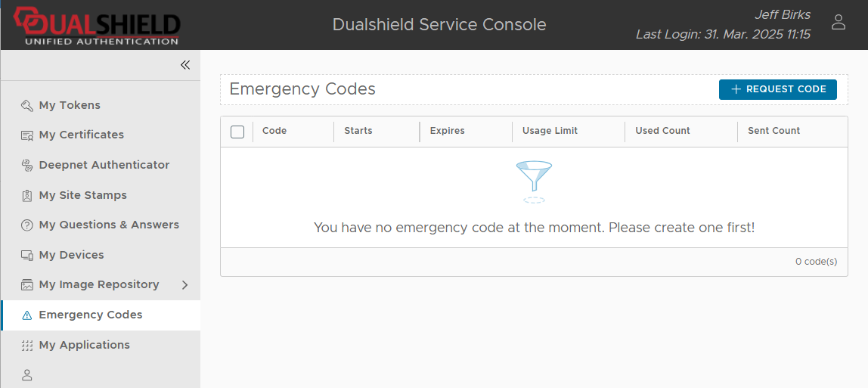The image size is (868, 388).
Task: Go to My Applications page
Action: tap(85, 345)
